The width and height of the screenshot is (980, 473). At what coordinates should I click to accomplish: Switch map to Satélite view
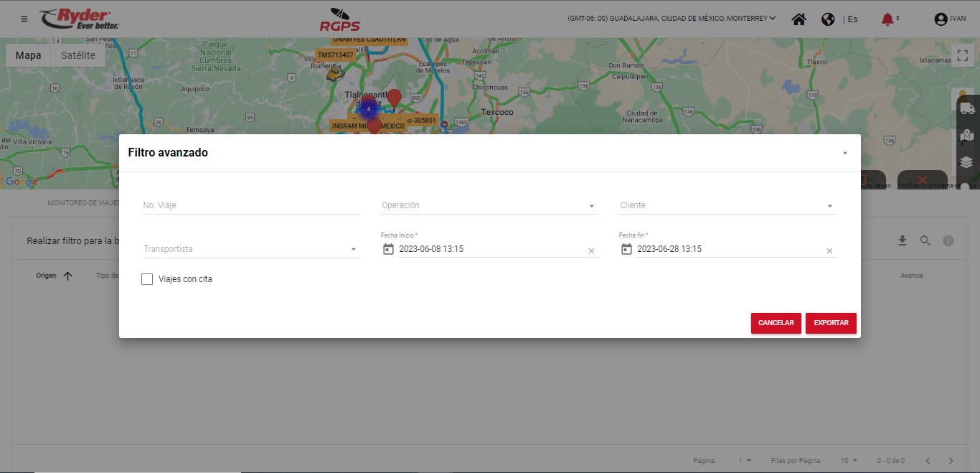(x=78, y=55)
